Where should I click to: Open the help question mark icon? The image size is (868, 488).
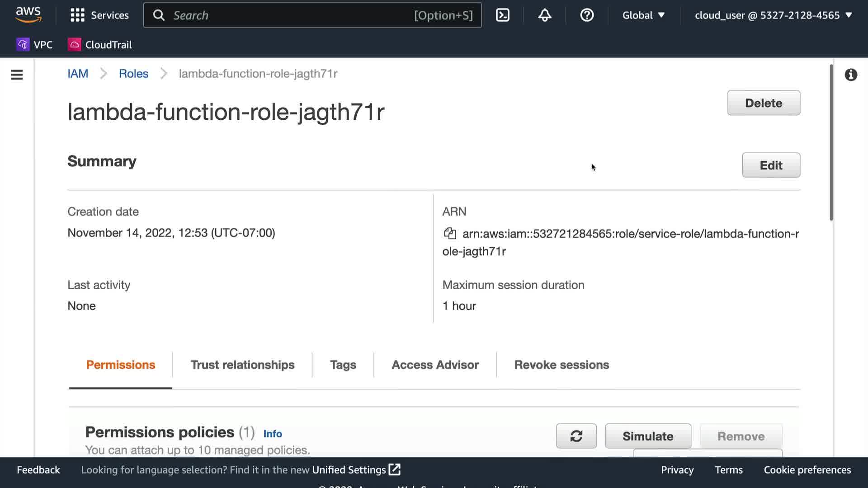click(586, 15)
